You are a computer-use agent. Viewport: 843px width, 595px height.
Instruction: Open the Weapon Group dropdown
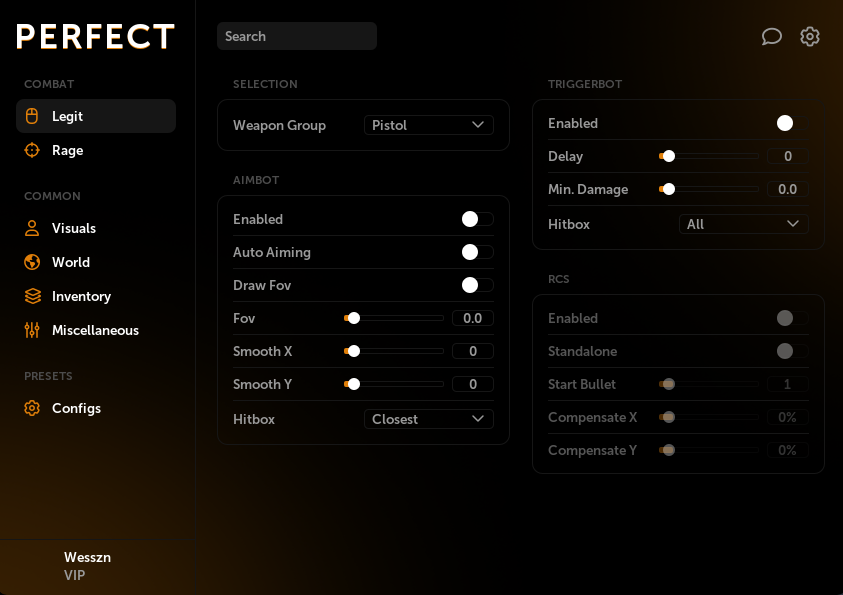pos(428,125)
